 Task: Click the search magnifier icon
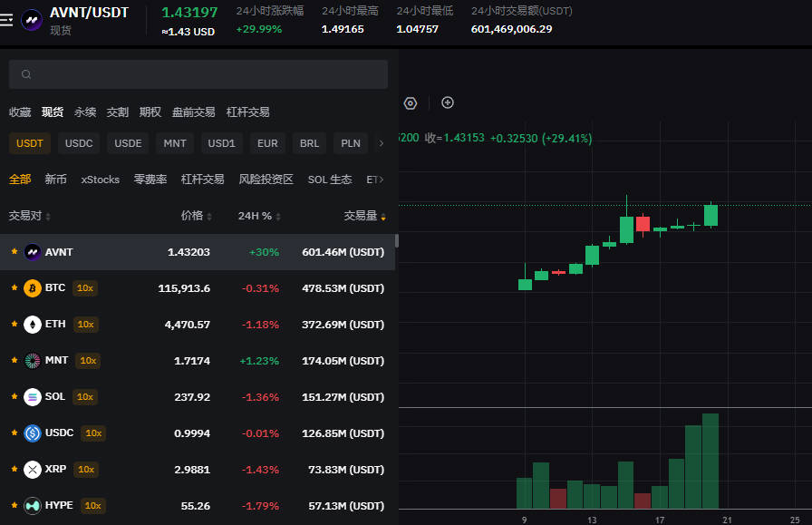click(26, 74)
